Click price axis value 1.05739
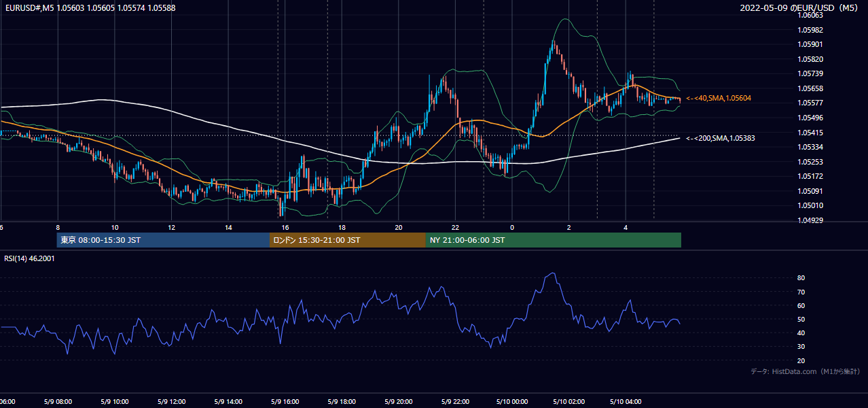This screenshot has height=408, width=868. click(810, 73)
